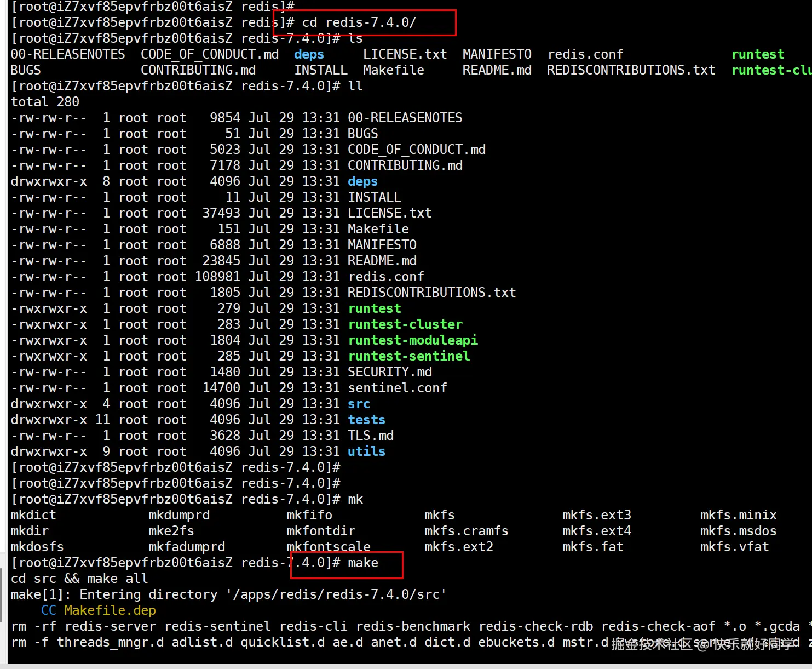
Task: Click 'mkfs.vfat' completion suggestion
Action: (735, 547)
